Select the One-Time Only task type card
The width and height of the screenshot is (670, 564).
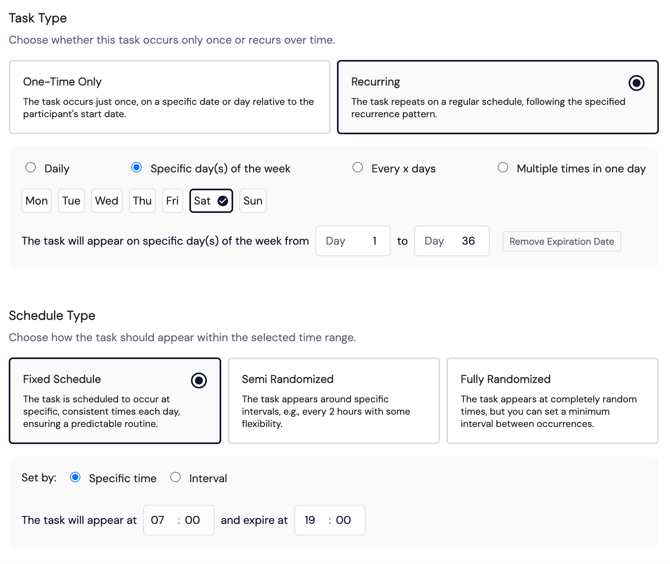click(170, 97)
